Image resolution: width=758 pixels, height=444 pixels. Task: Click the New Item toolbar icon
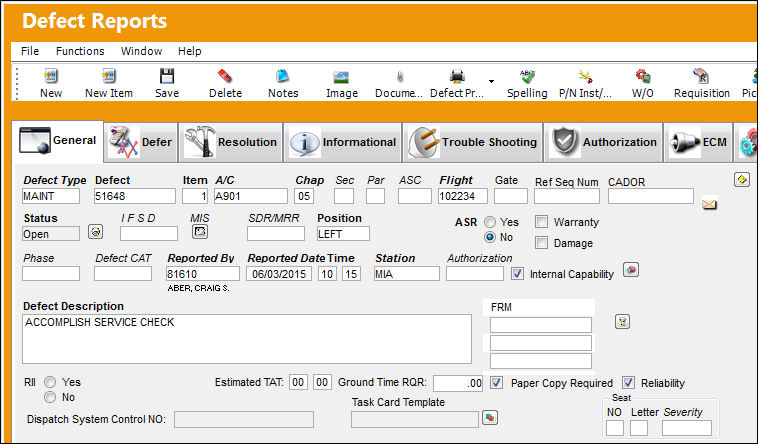(109, 76)
